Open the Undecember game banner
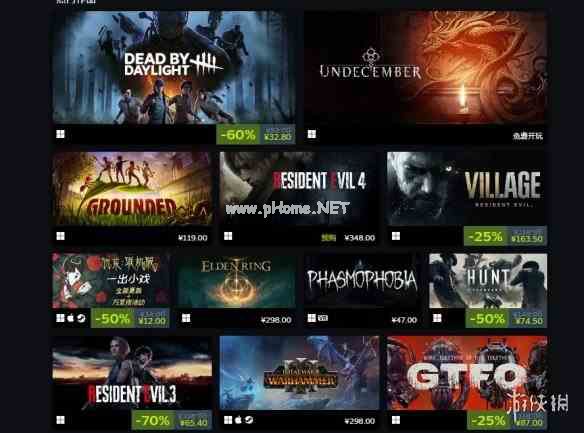The height and width of the screenshot is (433, 584). click(x=426, y=67)
